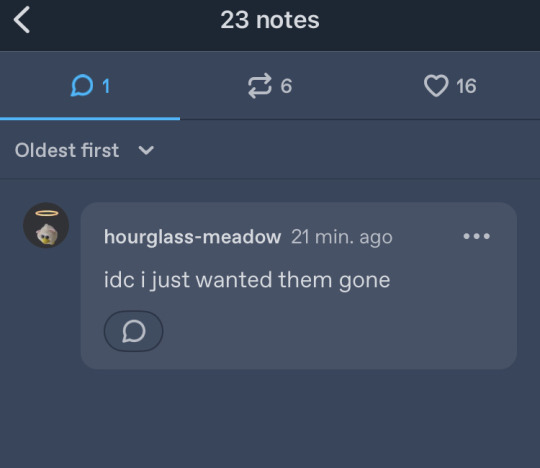The width and height of the screenshot is (540, 468).
Task: Open the three-dot menu on hourglass-meadow's reply
Action: (x=477, y=236)
